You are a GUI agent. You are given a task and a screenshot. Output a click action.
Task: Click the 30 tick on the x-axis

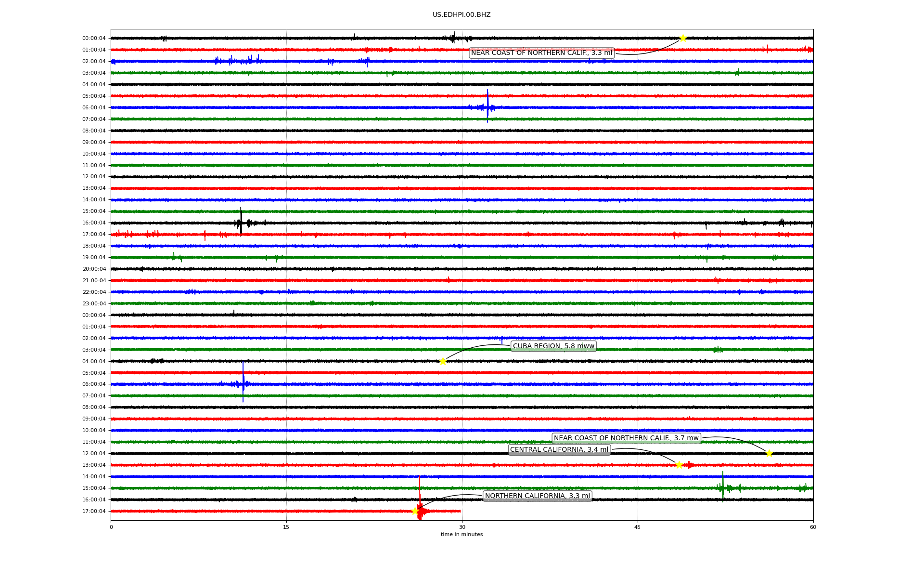pyautogui.click(x=462, y=527)
